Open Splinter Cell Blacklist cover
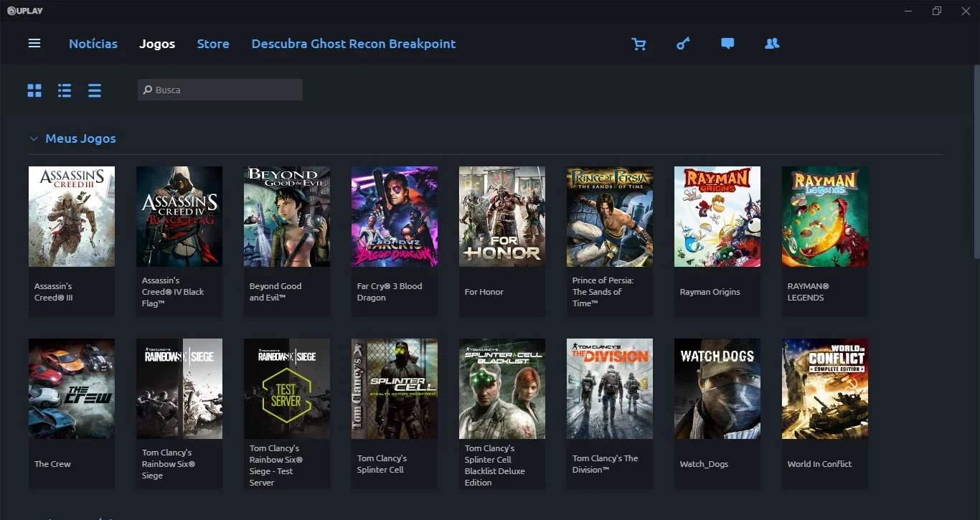Viewport: 980px width, 520px height. click(502, 389)
